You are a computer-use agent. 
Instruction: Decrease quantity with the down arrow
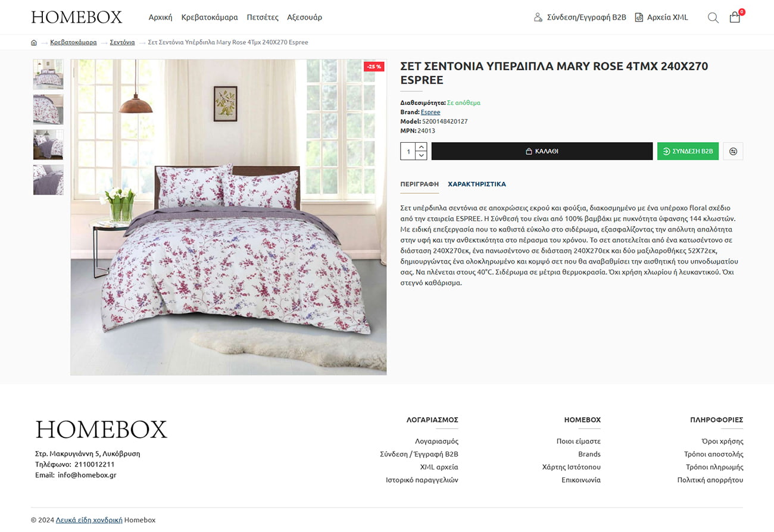(422, 155)
